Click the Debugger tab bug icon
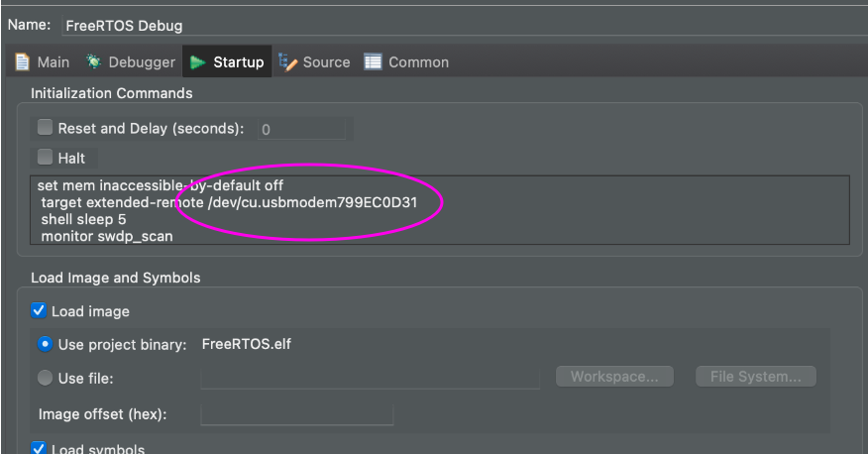868x454 pixels. (93, 62)
